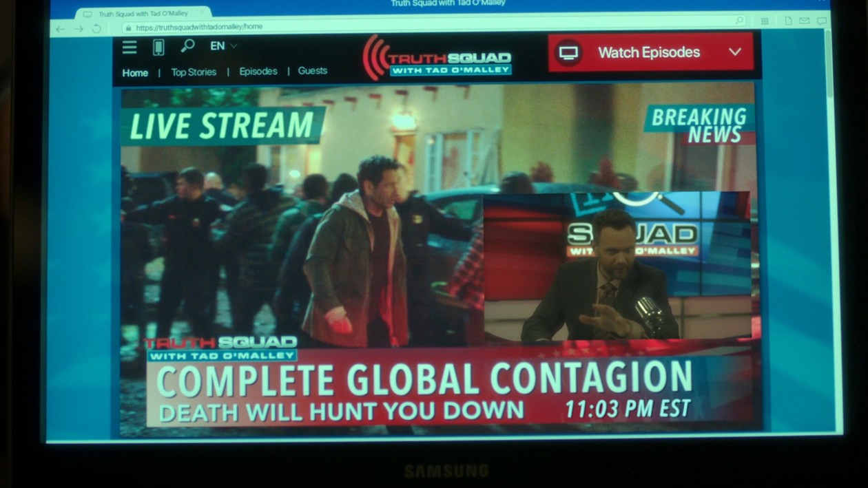This screenshot has width=868, height=488.
Task: Click the browser mail envelope icon
Action: point(805,21)
